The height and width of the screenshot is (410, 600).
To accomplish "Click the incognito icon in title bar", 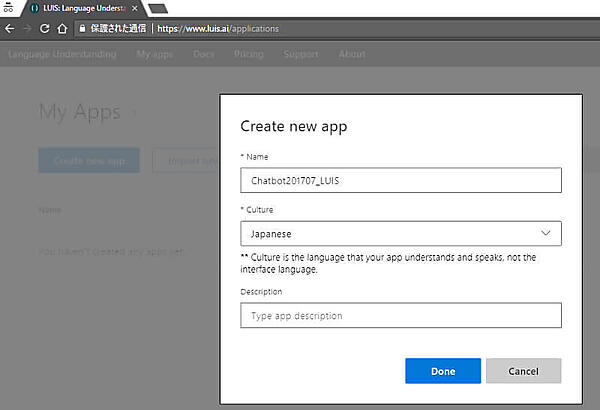I will (x=8, y=8).
